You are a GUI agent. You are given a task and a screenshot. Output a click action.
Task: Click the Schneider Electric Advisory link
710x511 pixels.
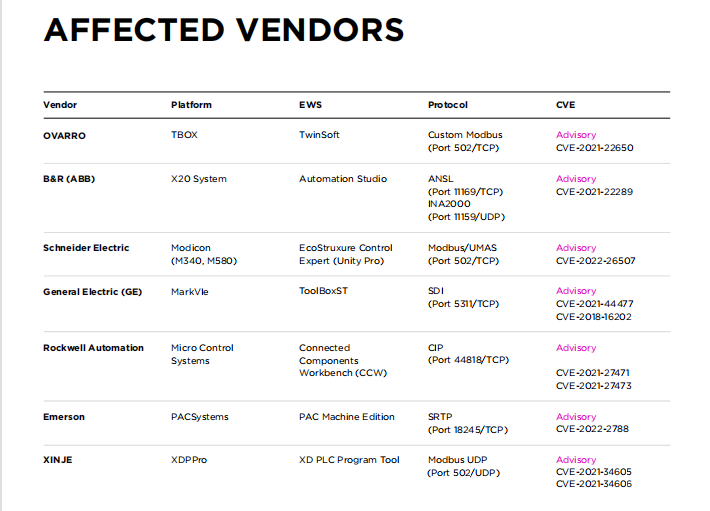(576, 248)
